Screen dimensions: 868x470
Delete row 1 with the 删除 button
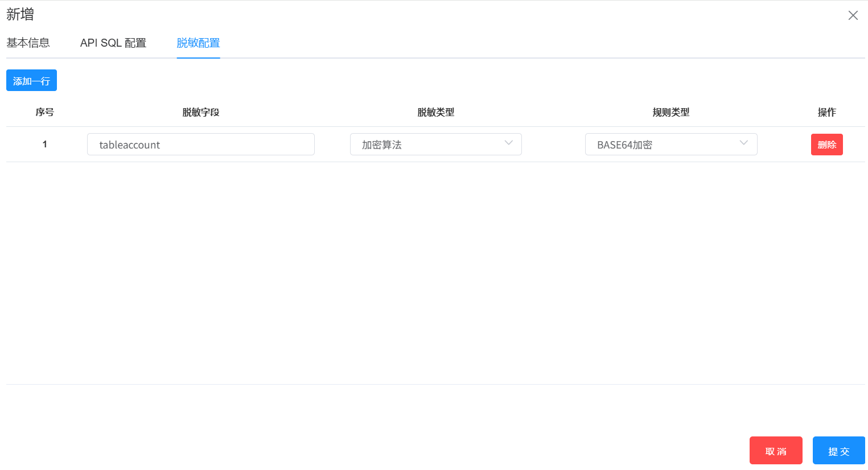(826, 145)
